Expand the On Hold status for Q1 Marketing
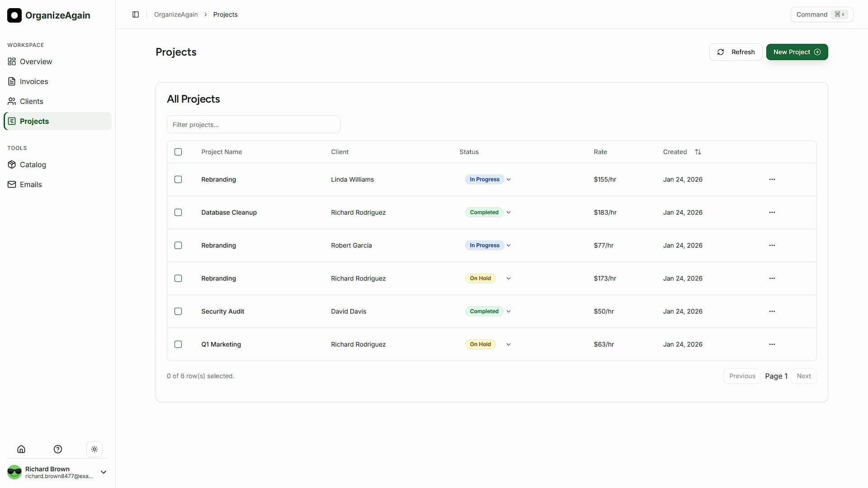Screen dimensions: 868x488 508,344
